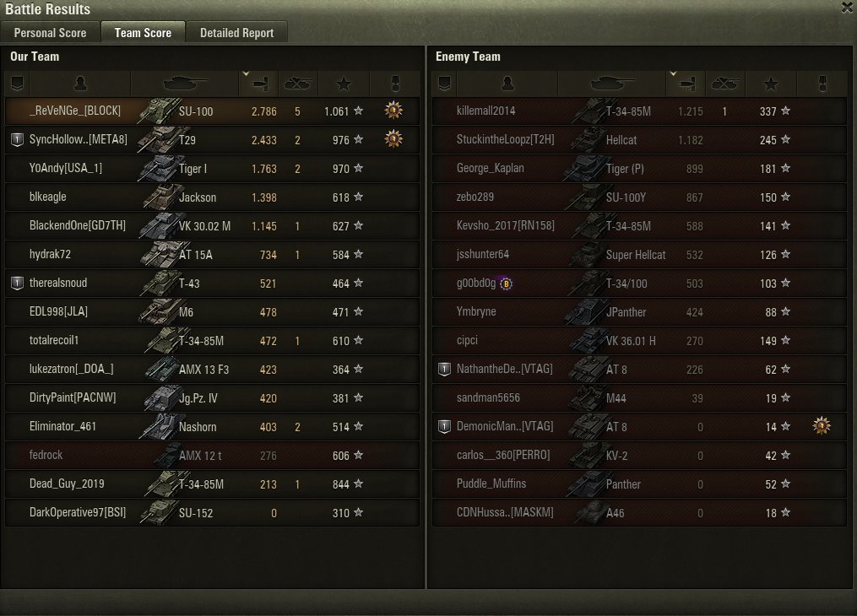Select enemy player George_Kaplan
The height and width of the screenshot is (616, 857).
click(491, 168)
